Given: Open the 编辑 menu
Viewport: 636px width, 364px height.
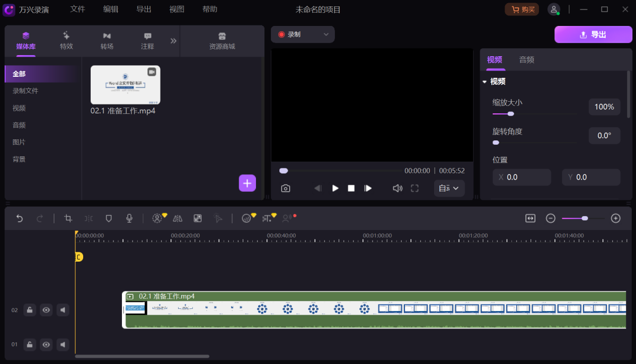Looking at the screenshot, I should pyautogui.click(x=111, y=10).
